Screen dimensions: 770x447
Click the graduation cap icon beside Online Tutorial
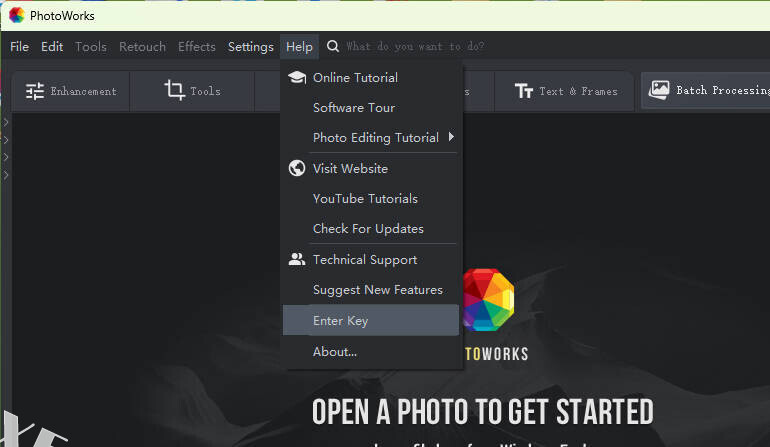pyautogui.click(x=296, y=77)
